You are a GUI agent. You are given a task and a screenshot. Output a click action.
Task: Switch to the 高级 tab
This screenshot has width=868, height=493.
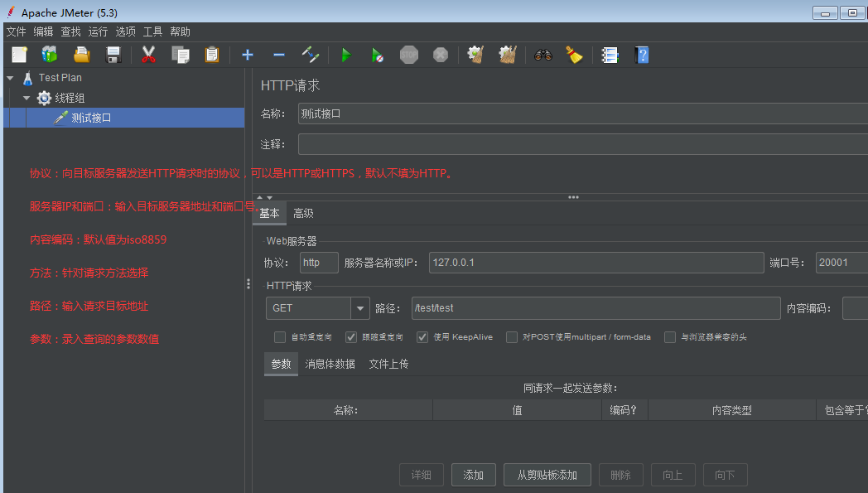(303, 213)
